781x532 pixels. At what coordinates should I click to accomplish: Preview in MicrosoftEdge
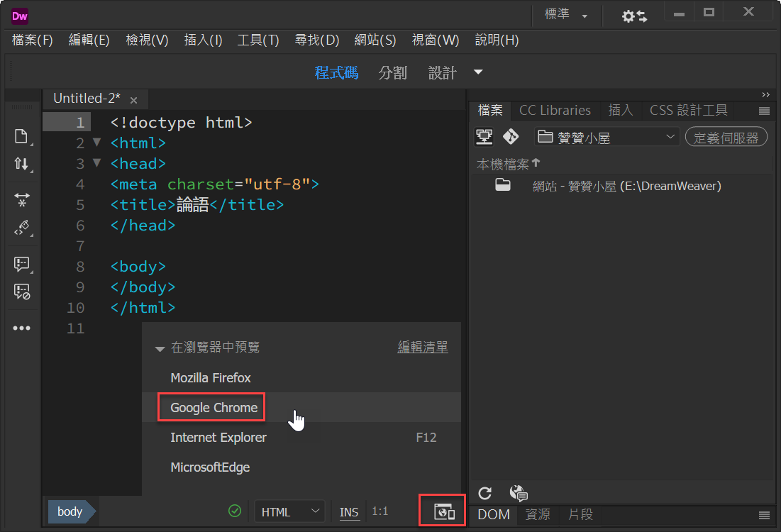click(x=301, y=467)
